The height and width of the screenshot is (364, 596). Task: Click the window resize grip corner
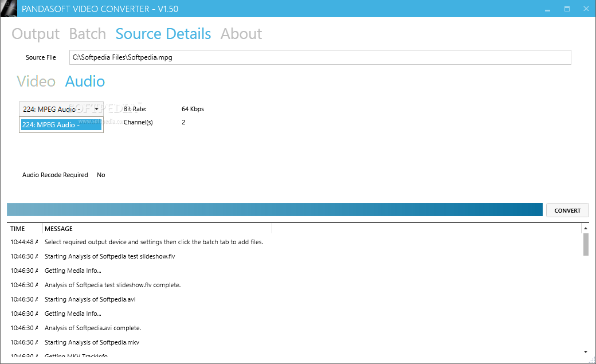coord(592,360)
